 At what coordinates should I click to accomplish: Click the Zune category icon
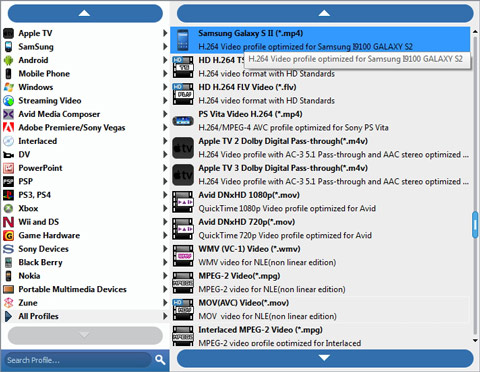pos(8,303)
